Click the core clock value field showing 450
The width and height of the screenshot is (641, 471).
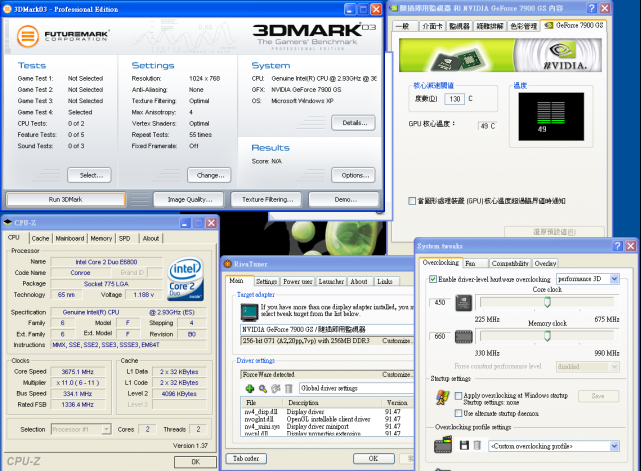(440, 303)
